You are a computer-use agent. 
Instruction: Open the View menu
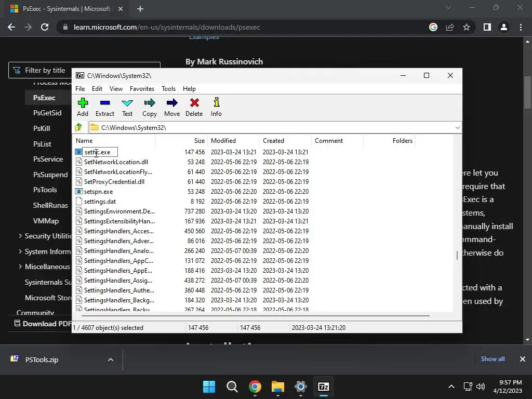tap(116, 88)
